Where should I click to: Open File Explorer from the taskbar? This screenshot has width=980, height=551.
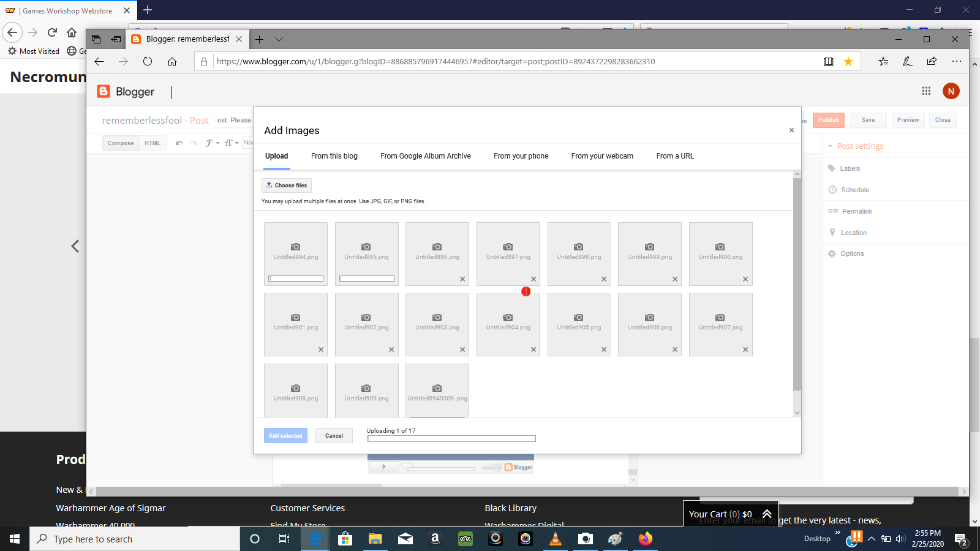pos(375,539)
